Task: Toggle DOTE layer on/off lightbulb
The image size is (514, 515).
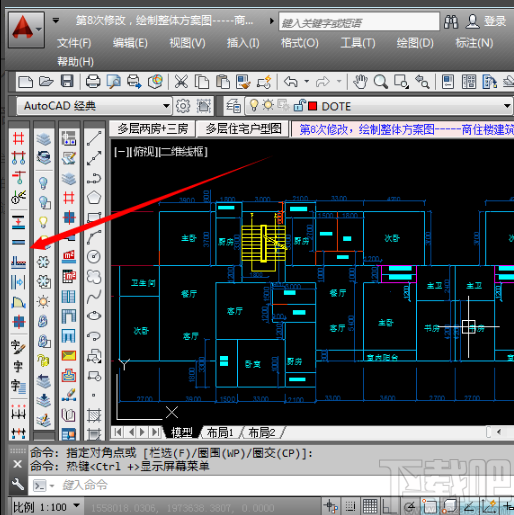Action: tap(254, 105)
